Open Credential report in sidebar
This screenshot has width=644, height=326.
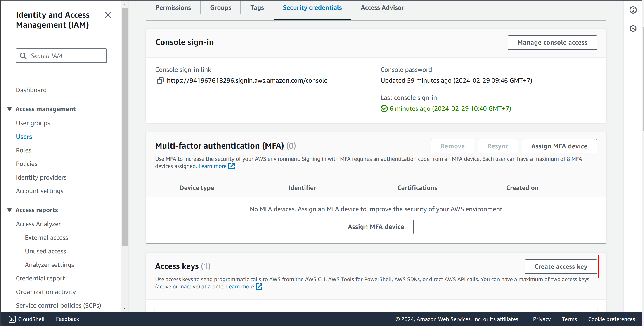40,278
